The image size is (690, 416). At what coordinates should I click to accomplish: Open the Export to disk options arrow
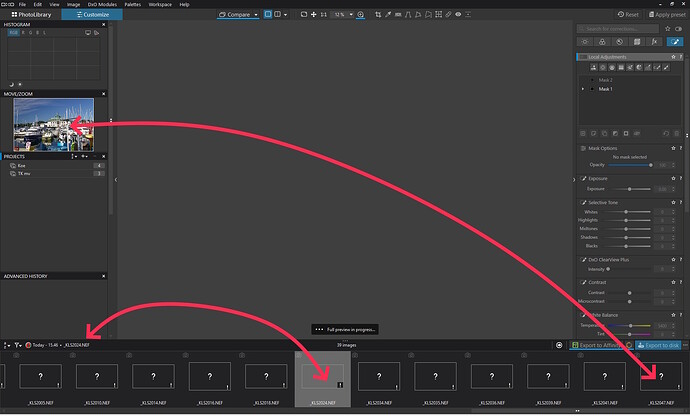686,346
